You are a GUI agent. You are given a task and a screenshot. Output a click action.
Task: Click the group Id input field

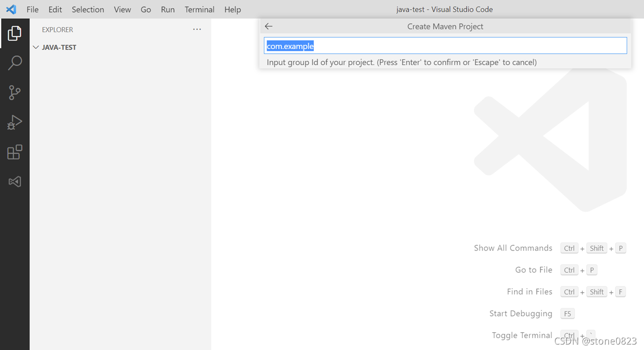[445, 46]
